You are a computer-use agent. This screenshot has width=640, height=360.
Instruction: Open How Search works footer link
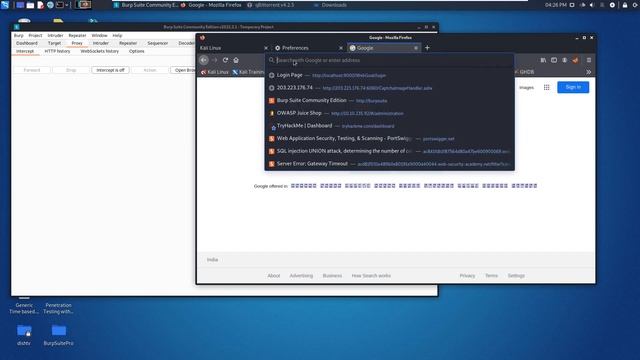tap(371, 276)
